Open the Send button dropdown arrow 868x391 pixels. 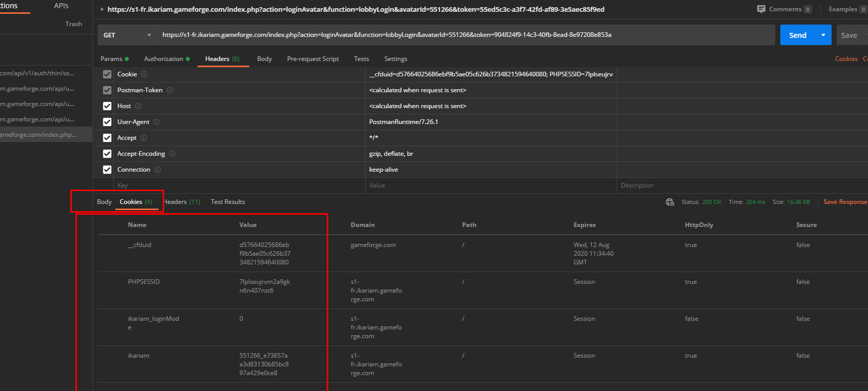(823, 35)
